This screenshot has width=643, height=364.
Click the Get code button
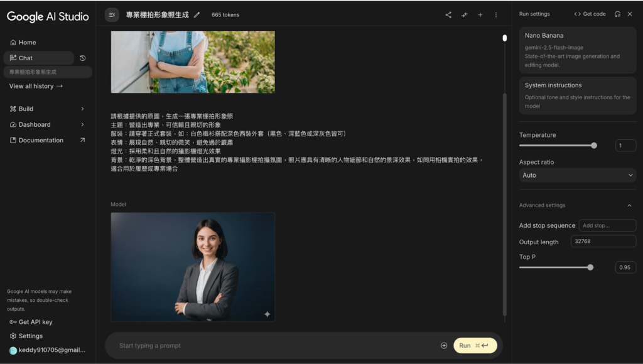pyautogui.click(x=590, y=14)
